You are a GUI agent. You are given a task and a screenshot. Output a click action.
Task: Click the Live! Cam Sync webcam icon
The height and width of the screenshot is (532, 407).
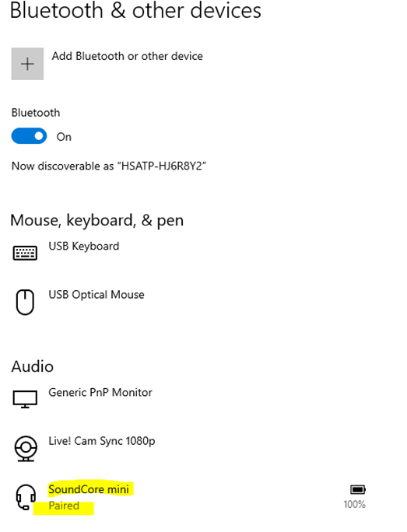pyautogui.click(x=26, y=449)
